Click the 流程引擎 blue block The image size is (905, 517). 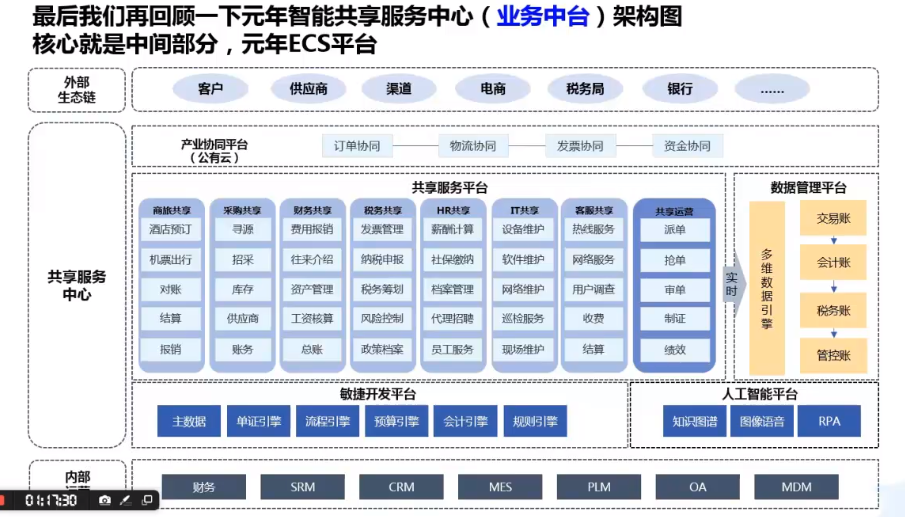tap(328, 421)
